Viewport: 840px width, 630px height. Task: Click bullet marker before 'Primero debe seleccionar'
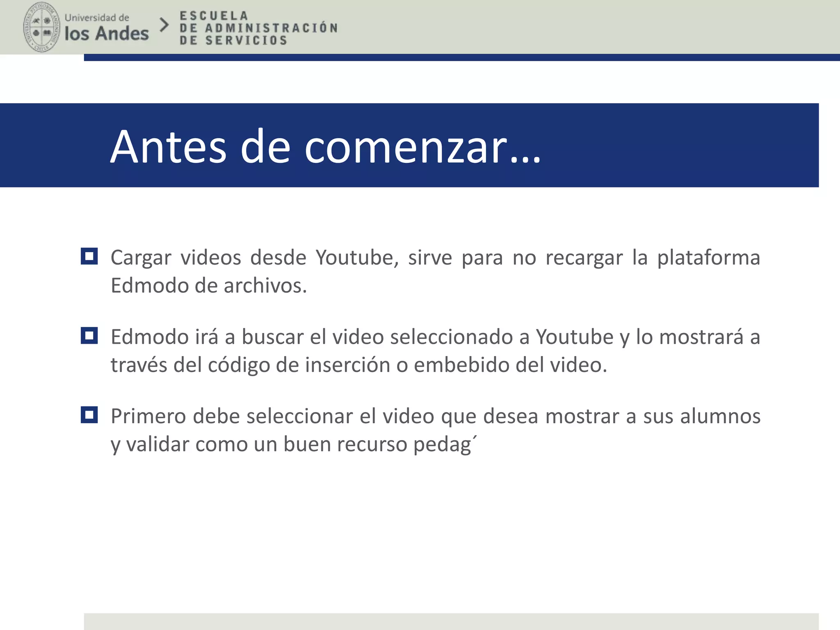[89, 415]
